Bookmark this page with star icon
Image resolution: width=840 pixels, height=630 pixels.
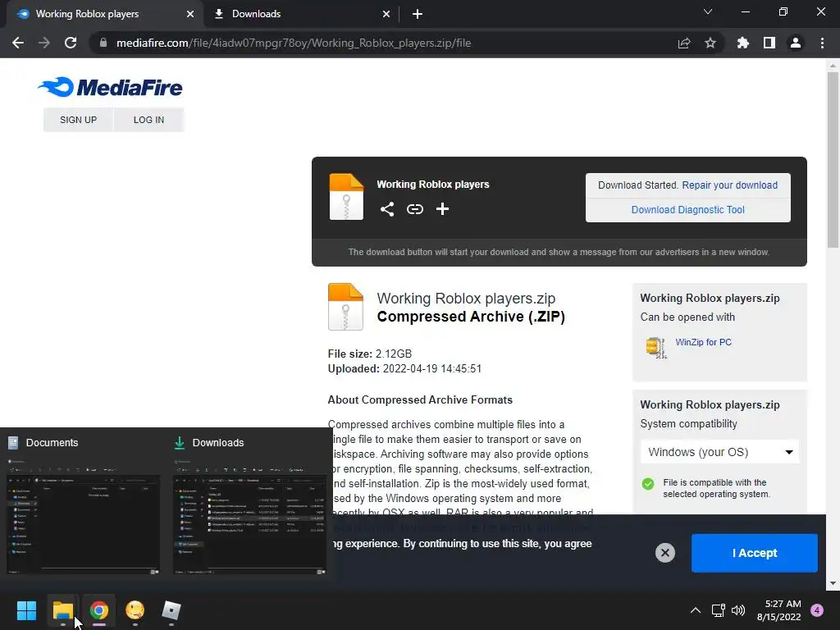[x=710, y=43]
